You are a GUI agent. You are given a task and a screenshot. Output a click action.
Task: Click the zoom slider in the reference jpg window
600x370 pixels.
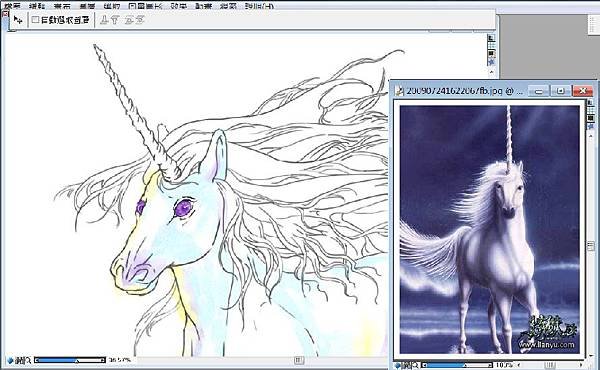click(457, 365)
